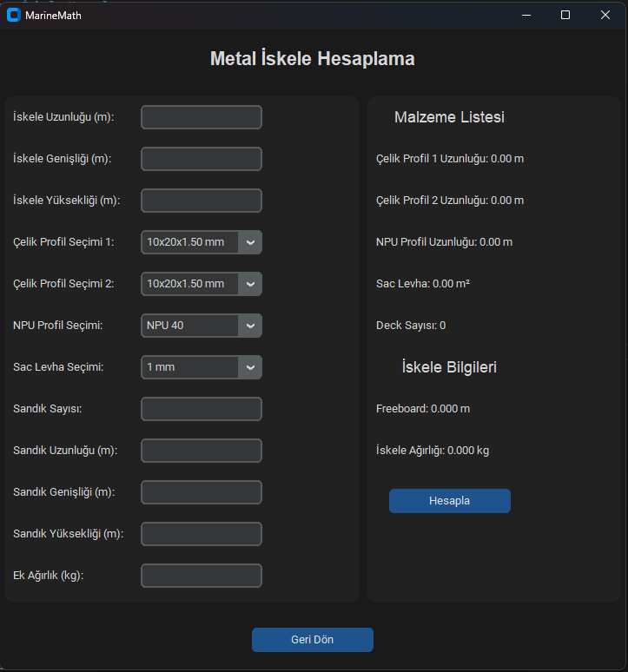
Task: Click the MarineMath app icon in title bar
Action: point(14,15)
